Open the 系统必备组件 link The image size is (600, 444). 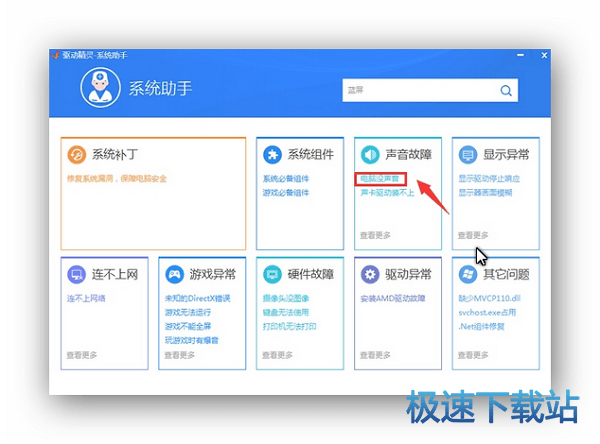coord(285,179)
